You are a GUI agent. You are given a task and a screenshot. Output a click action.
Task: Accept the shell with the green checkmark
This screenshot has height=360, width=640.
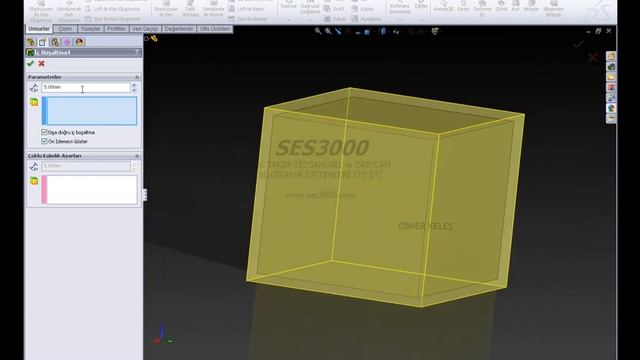(x=30, y=64)
